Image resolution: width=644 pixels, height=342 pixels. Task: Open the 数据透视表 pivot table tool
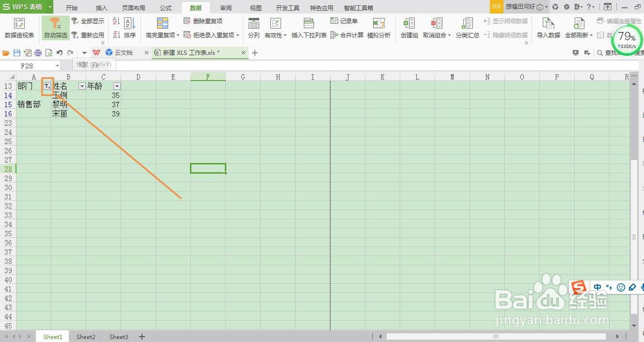pyautogui.click(x=19, y=28)
